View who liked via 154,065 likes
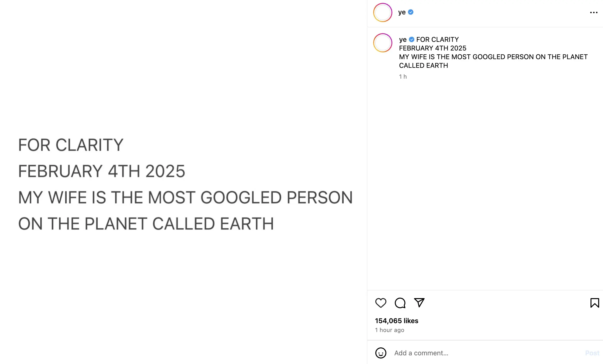 pyautogui.click(x=396, y=321)
